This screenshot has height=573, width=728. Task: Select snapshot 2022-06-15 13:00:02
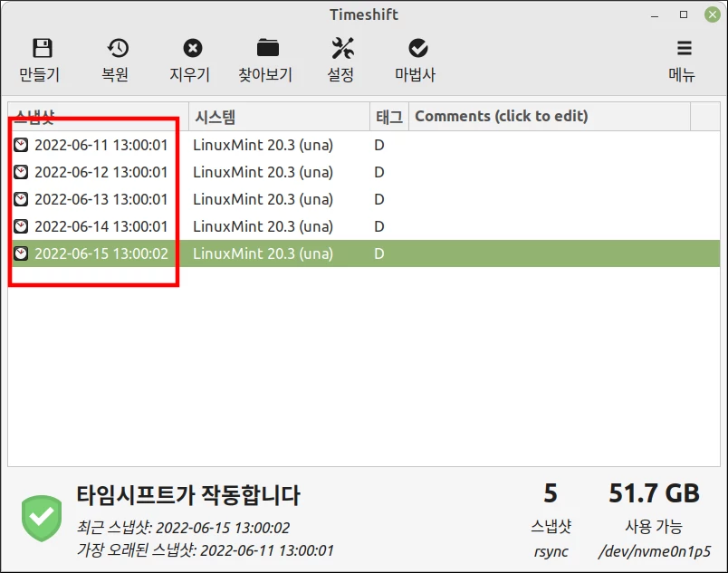coord(101,253)
